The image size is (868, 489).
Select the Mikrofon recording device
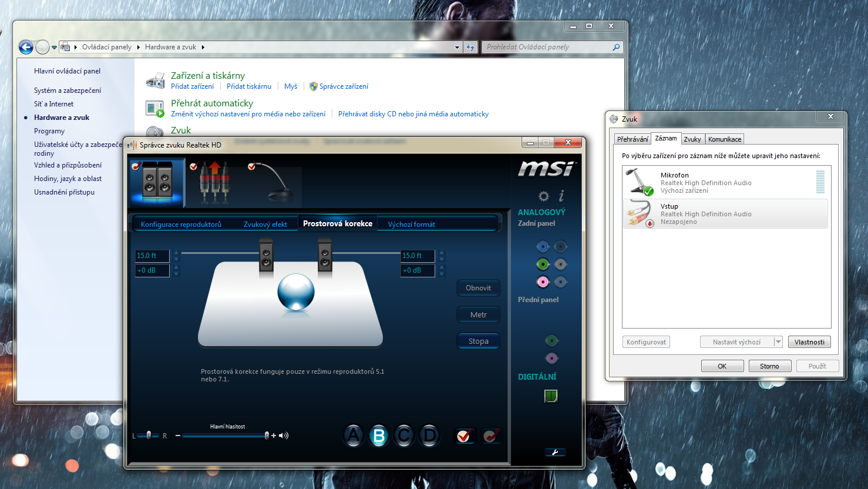[725, 183]
